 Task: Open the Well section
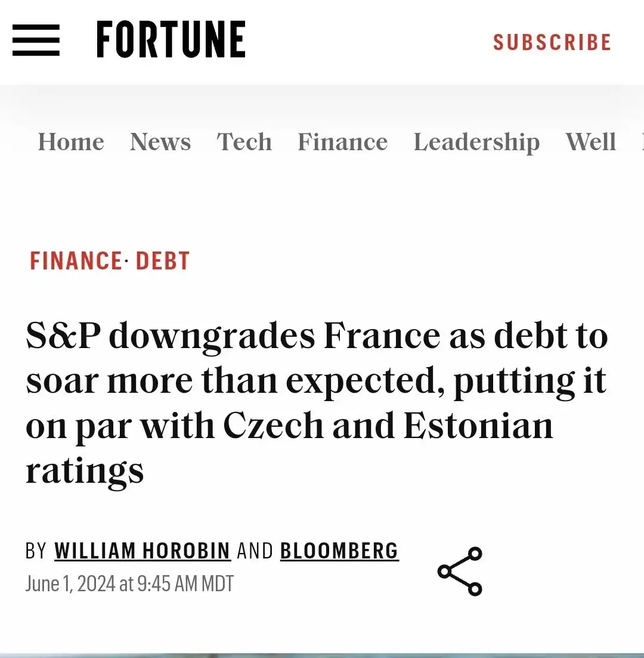coord(591,141)
